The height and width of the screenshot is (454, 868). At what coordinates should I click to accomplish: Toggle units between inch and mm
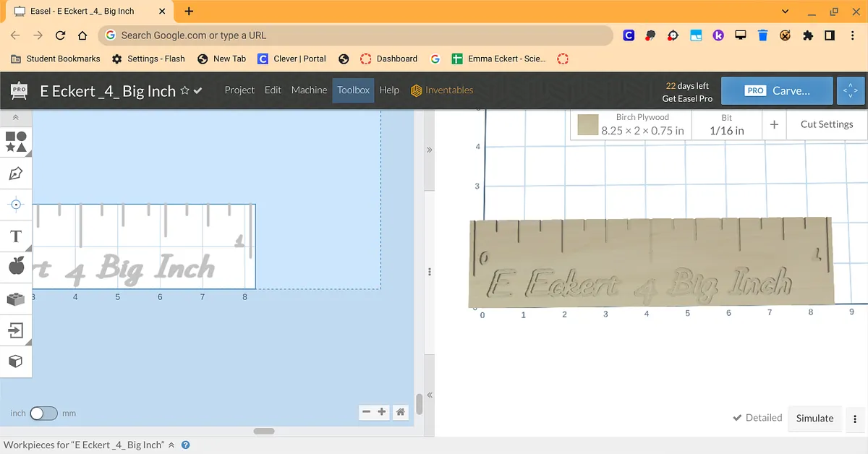43,414
